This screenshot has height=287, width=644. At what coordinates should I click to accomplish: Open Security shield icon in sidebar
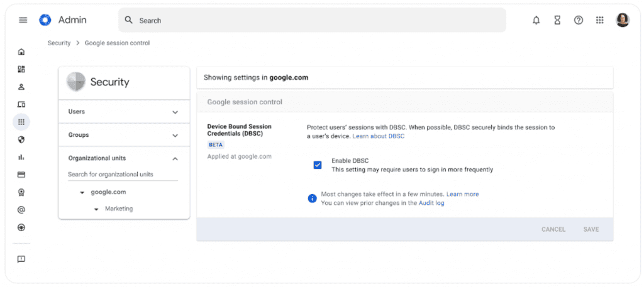21,139
